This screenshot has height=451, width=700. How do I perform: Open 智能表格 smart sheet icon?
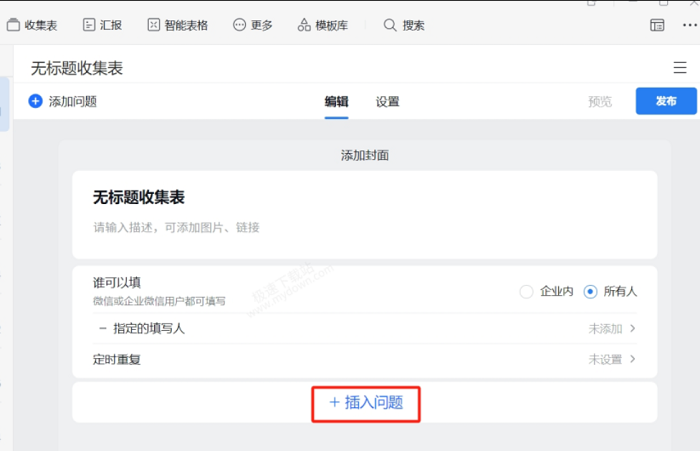153,25
